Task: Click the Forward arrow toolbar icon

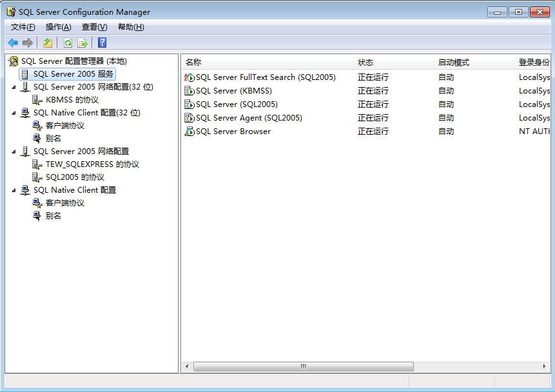Action: [x=27, y=43]
